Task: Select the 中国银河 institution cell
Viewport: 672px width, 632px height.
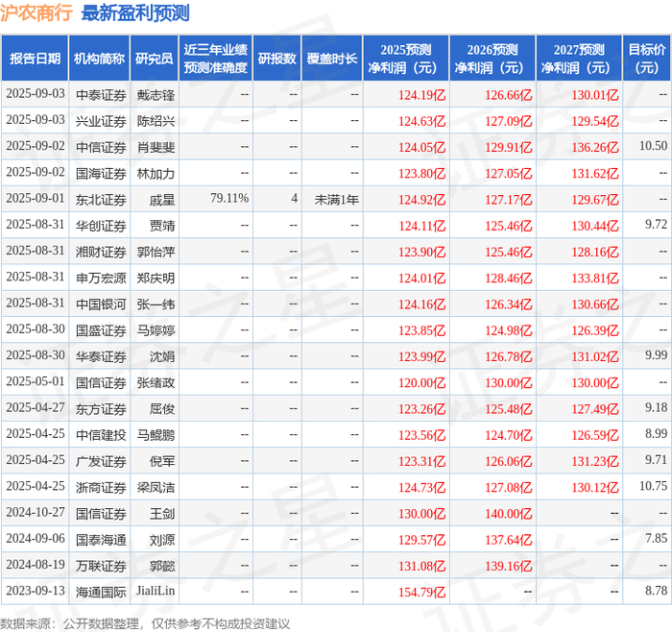Action: (101, 304)
